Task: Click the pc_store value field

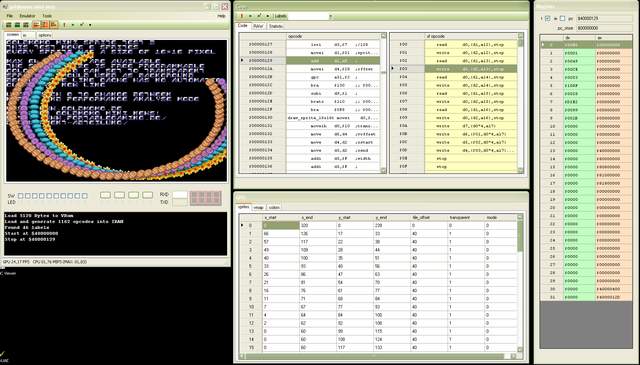Action: 603,28
